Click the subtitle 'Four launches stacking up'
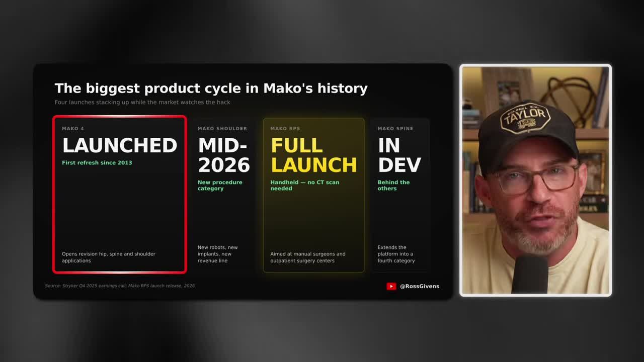 (x=142, y=102)
